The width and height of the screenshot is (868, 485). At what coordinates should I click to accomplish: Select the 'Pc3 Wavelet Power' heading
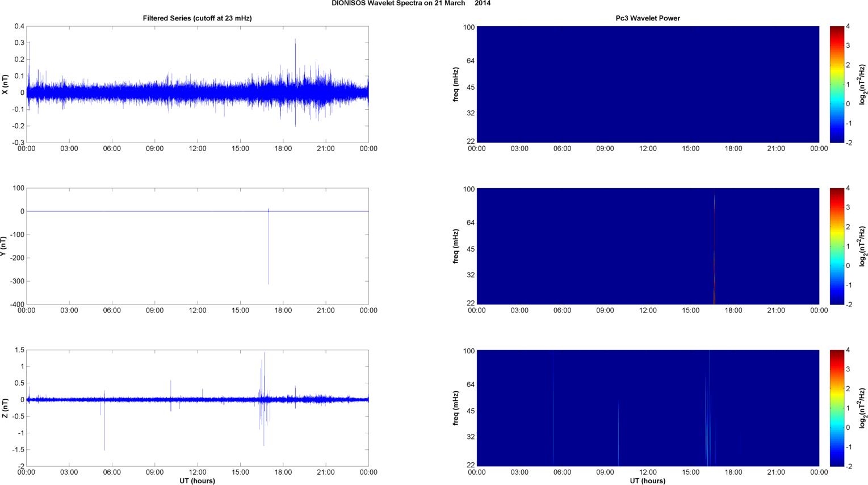tap(648, 18)
